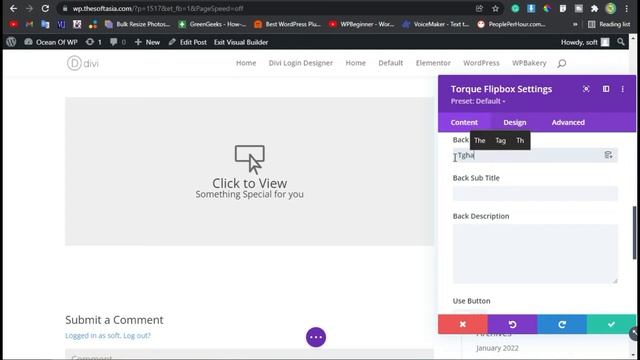This screenshot has width=640, height=360.
Task: Choose the 'Th' autocomplete suggestion
Action: [x=520, y=140]
